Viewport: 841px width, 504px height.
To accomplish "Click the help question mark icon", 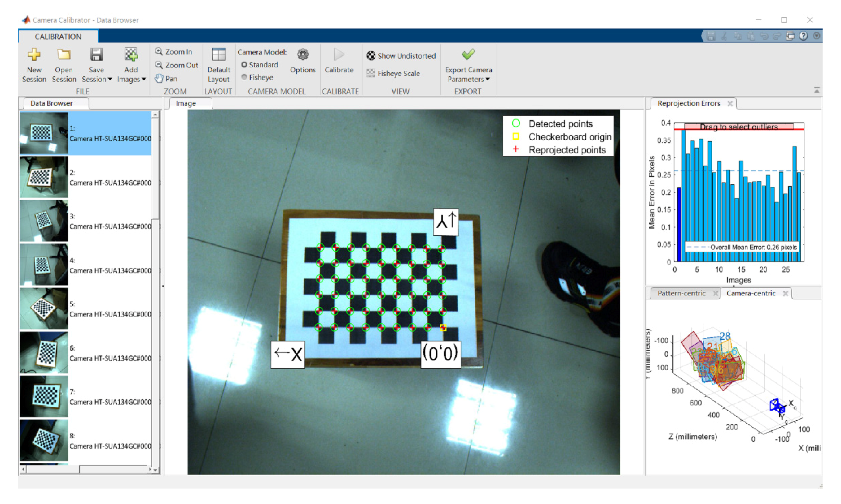I will pyautogui.click(x=803, y=36).
